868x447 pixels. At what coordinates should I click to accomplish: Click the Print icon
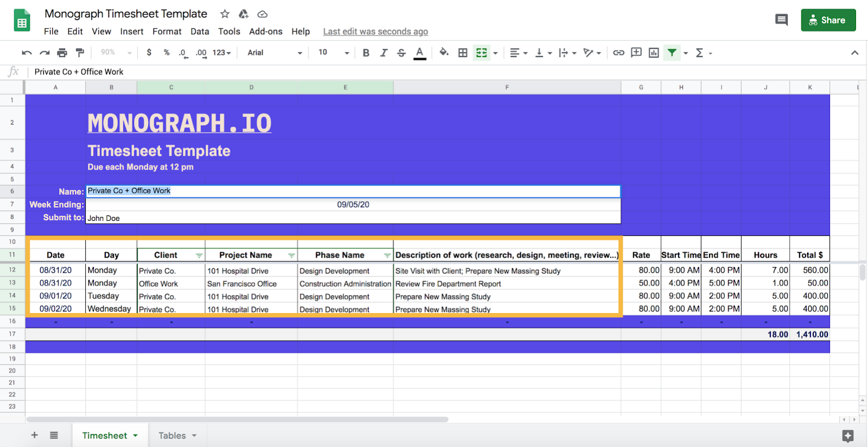pyautogui.click(x=62, y=53)
